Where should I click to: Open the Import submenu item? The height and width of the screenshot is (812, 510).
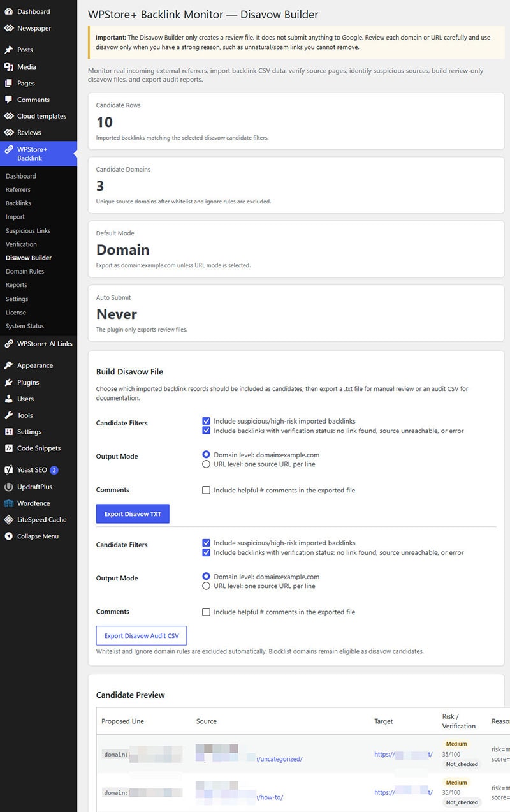pyautogui.click(x=15, y=217)
